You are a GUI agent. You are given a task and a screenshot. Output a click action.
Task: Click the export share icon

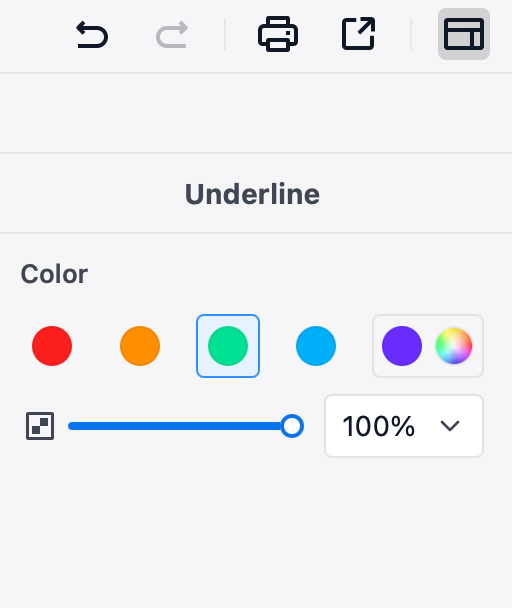point(358,34)
